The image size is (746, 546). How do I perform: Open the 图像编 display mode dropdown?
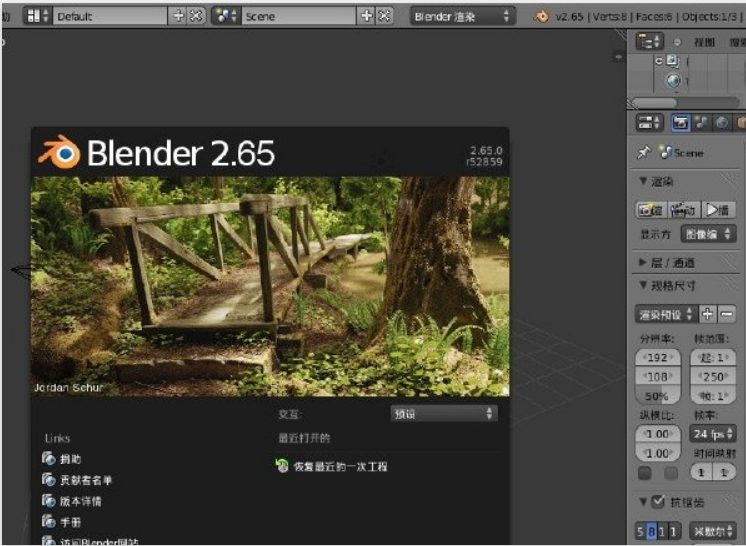(x=708, y=234)
